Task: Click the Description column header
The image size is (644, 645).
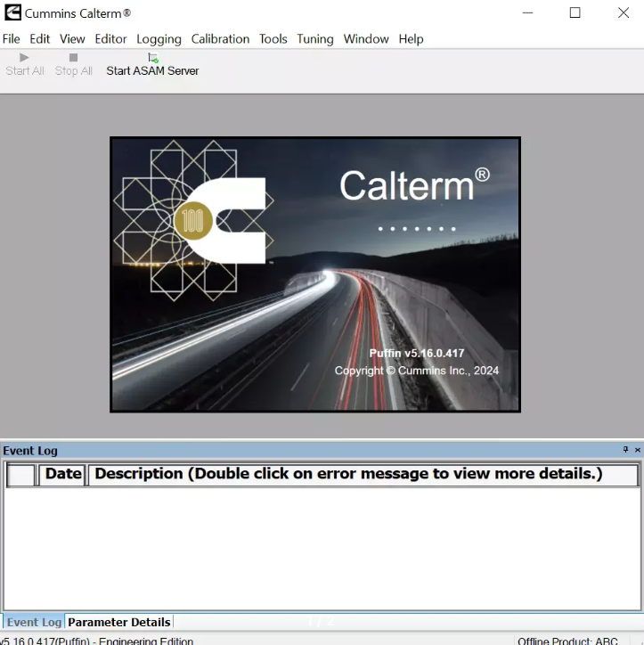Action: (363, 474)
